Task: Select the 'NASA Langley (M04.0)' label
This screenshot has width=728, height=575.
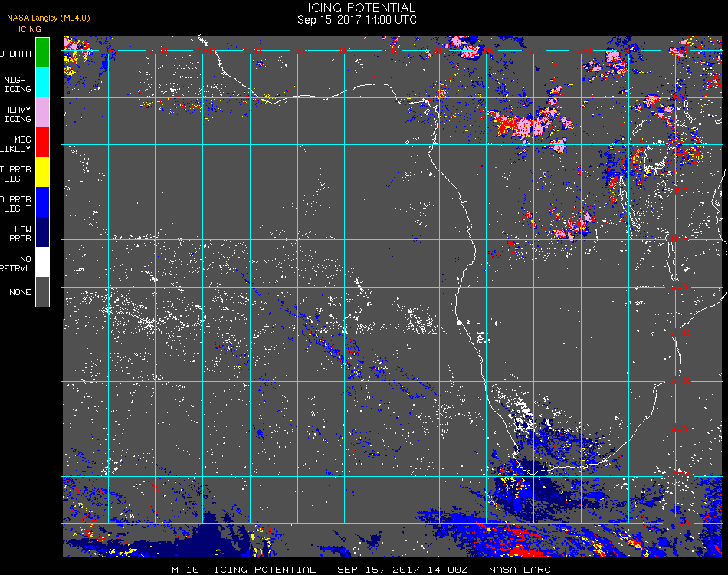Action: (x=48, y=18)
